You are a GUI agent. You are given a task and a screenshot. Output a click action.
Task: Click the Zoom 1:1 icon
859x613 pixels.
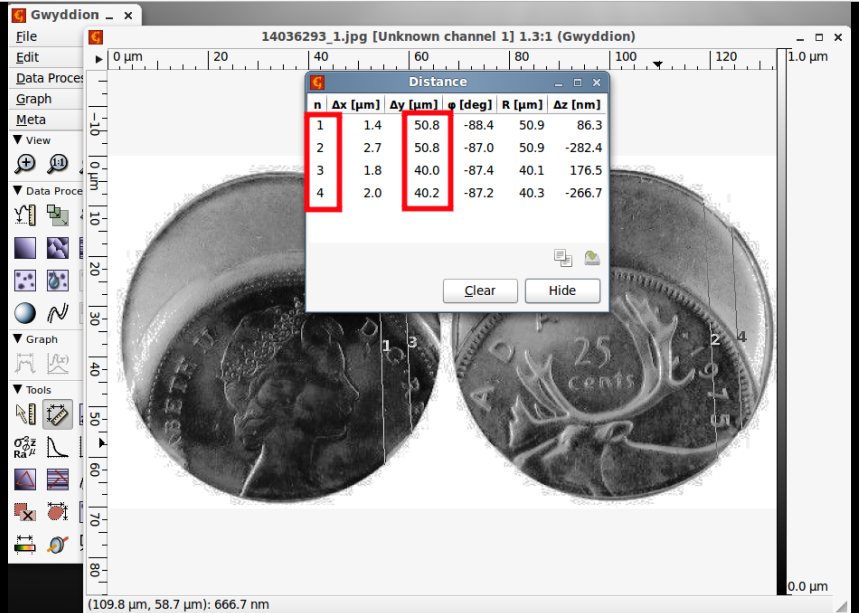(58, 163)
